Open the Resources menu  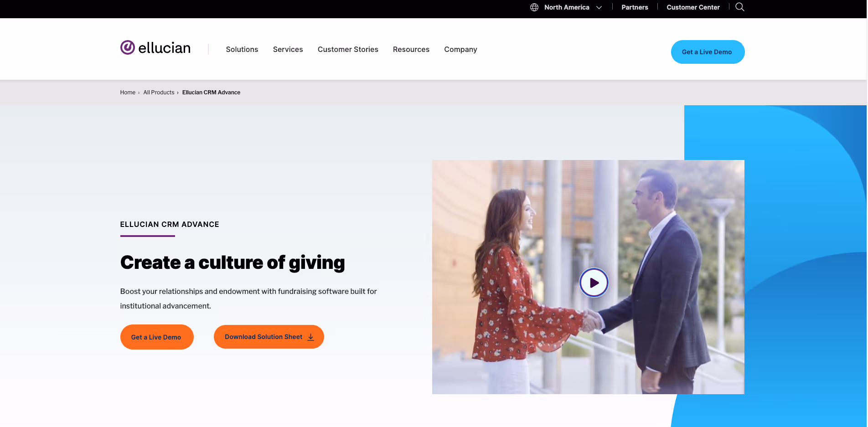411,49
